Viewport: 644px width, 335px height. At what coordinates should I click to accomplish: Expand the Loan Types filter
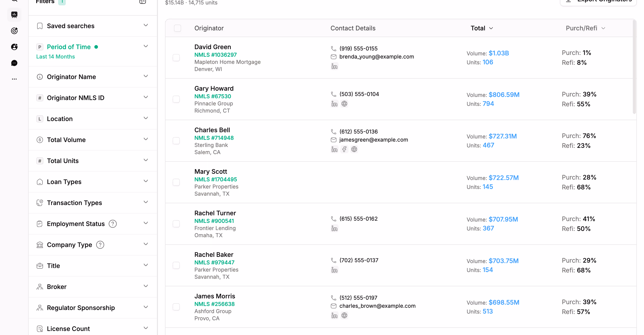click(93, 182)
